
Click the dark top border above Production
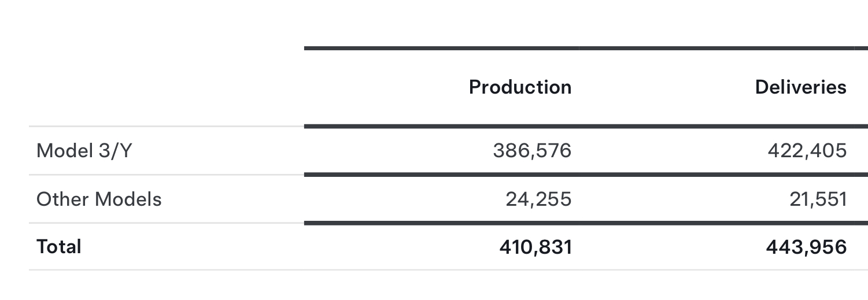[441, 49]
